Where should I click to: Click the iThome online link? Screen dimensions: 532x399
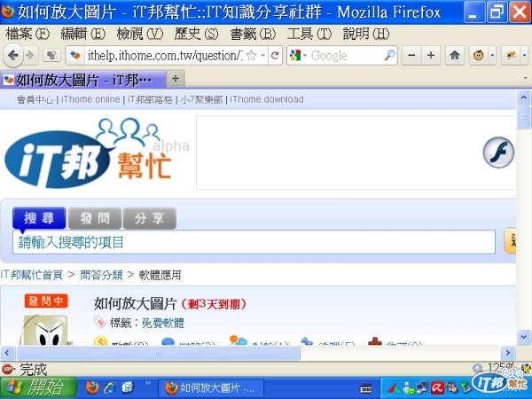[90, 99]
